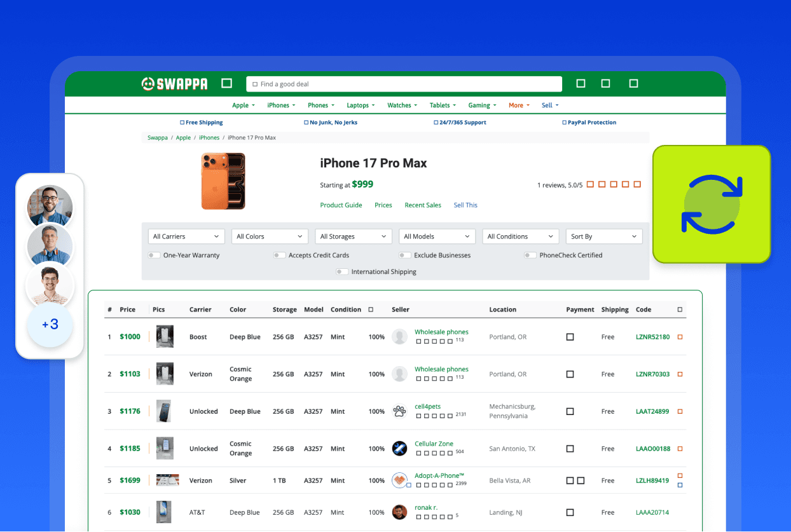Viewport: 791px width, 532px height.
Task: Click seller avatar in the LZNR70303 row
Action: pyautogui.click(x=399, y=374)
